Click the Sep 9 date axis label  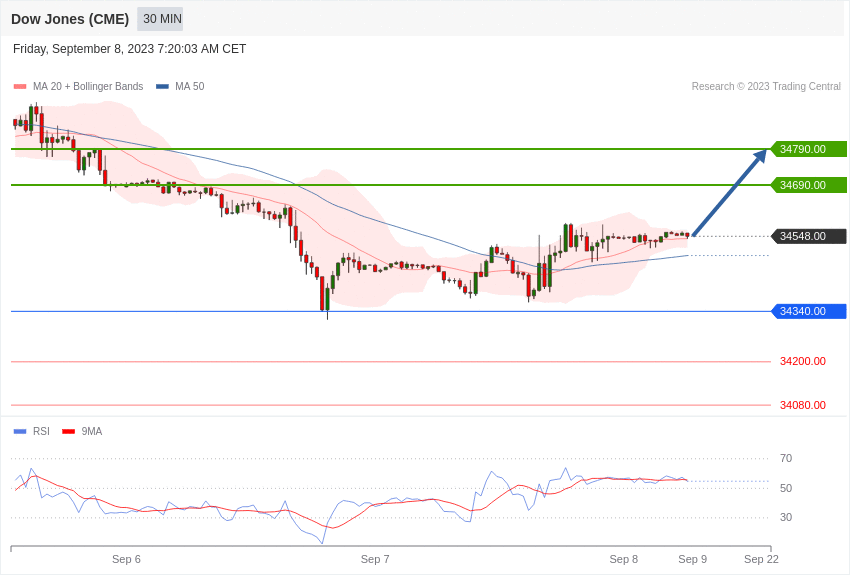pyautogui.click(x=693, y=559)
